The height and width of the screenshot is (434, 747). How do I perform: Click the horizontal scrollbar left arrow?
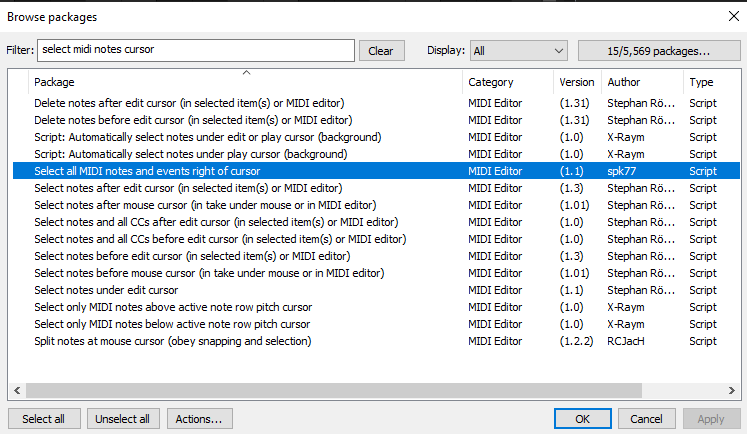coord(15,389)
